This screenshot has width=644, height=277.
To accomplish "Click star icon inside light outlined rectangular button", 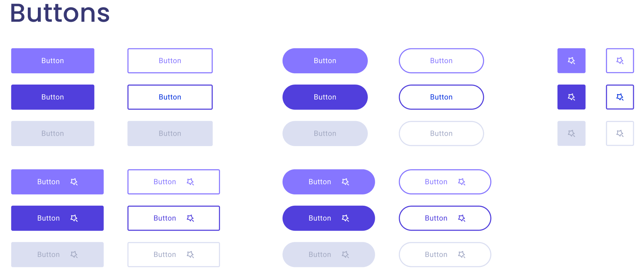I will [190, 182].
